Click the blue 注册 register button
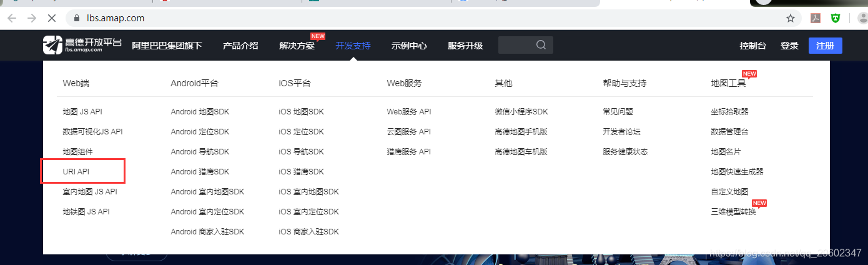This screenshot has height=265, width=868. [825, 46]
